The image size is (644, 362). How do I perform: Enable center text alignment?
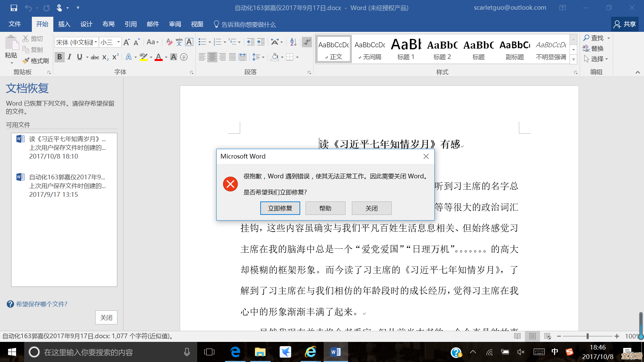coord(212,57)
